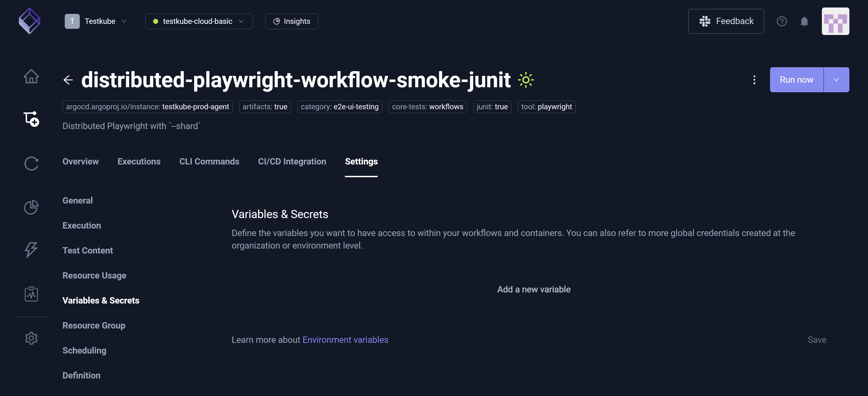
Task: Open the settings gear sidebar icon
Action: point(31,338)
